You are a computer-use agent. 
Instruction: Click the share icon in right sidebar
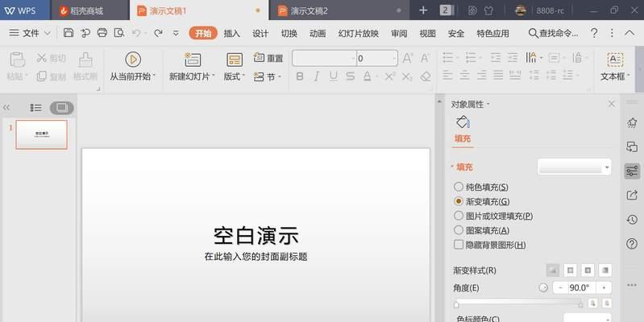tap(632, 196)
